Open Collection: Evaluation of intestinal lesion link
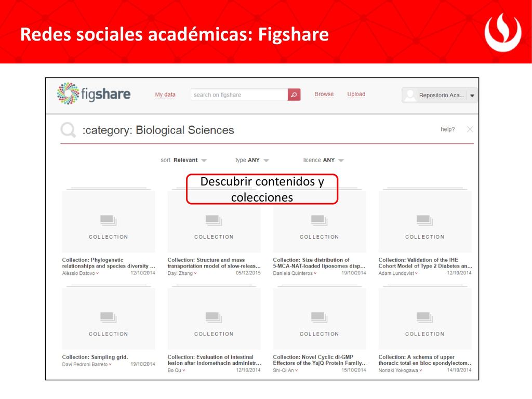Screen dimensions: 532x399 click(214, 360)
